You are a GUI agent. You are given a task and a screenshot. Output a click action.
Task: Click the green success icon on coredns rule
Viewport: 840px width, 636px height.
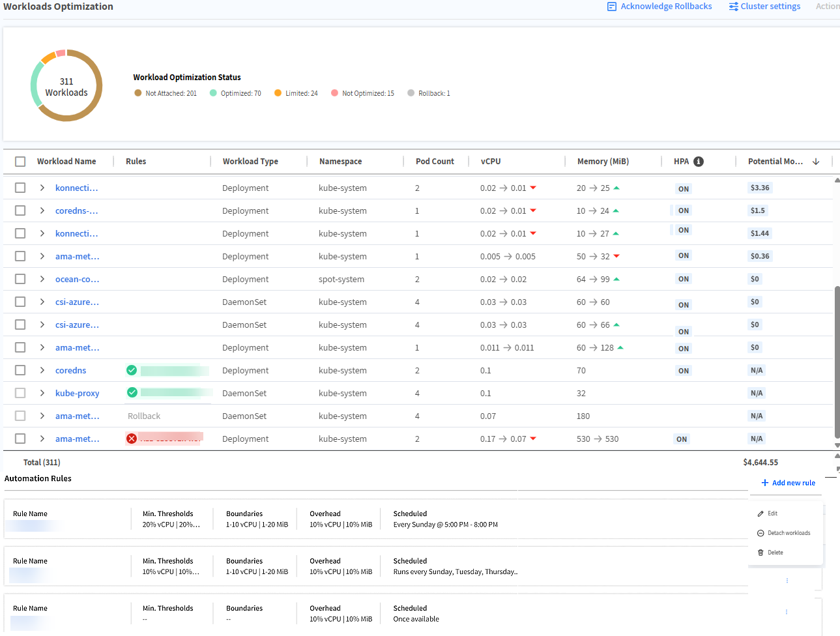click(132, 369)
